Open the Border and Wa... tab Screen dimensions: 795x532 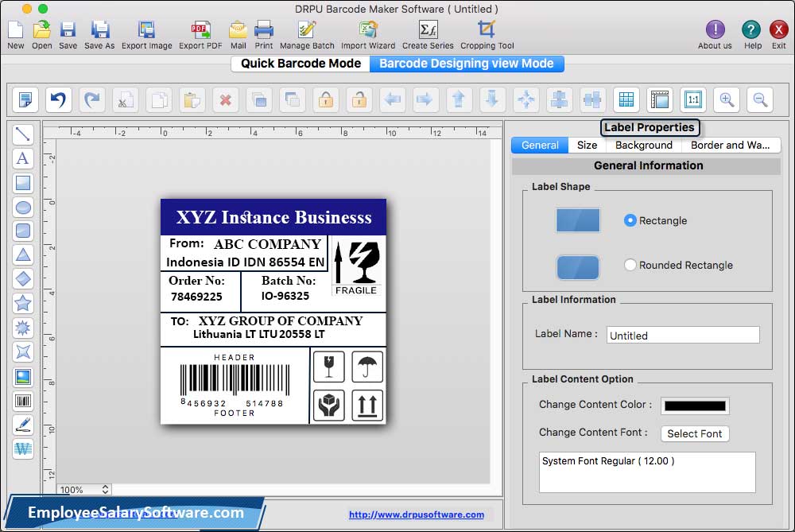click(x=731, y=145)
